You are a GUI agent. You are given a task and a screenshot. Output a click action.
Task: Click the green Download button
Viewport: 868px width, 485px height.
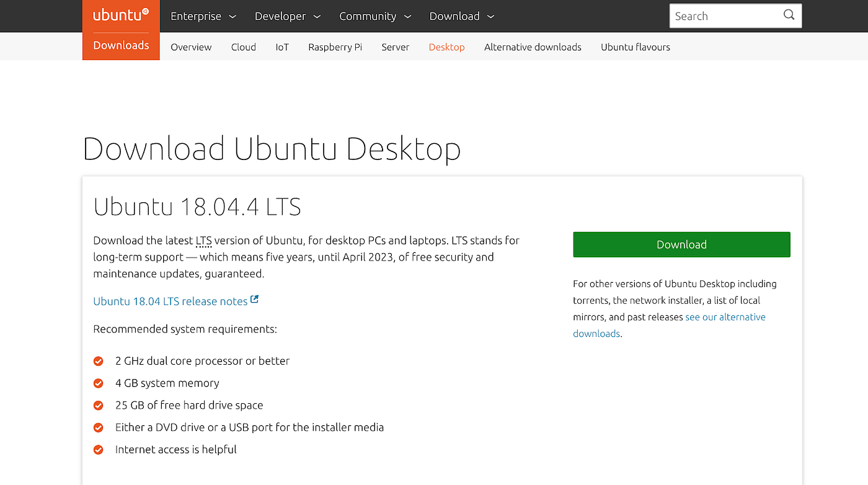coord(681,244)
